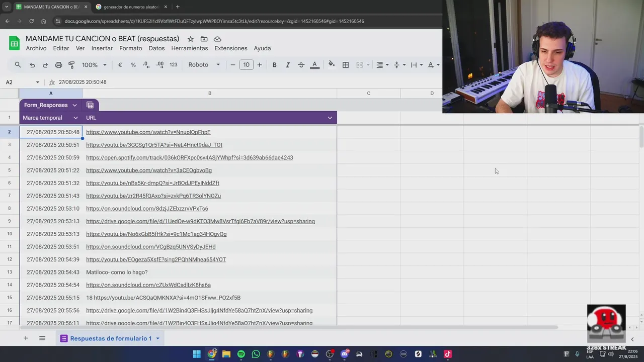The image size is (644, 362).
Task: Click the name box showing A2
Action: [22, 82]
